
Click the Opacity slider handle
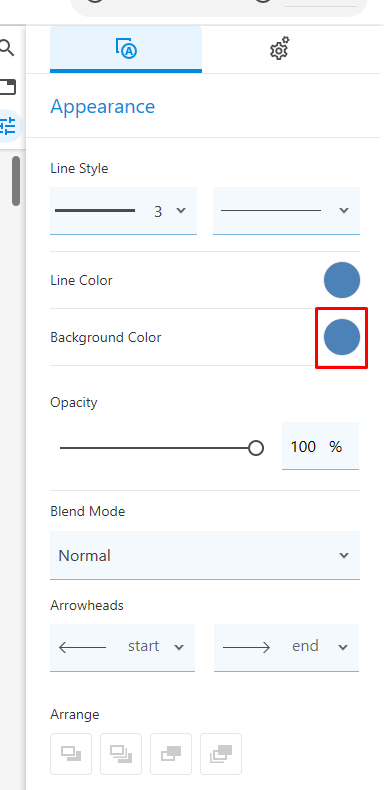256,447
